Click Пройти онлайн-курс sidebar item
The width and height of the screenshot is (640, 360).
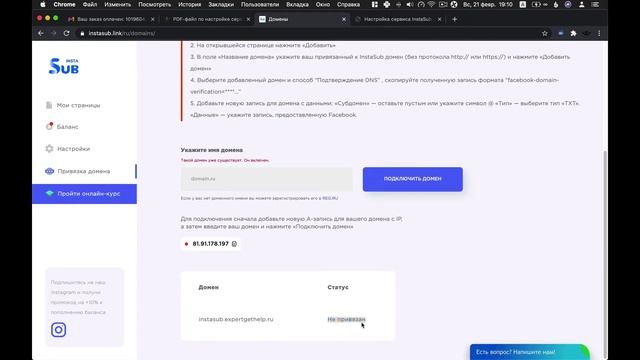(84, 194)
